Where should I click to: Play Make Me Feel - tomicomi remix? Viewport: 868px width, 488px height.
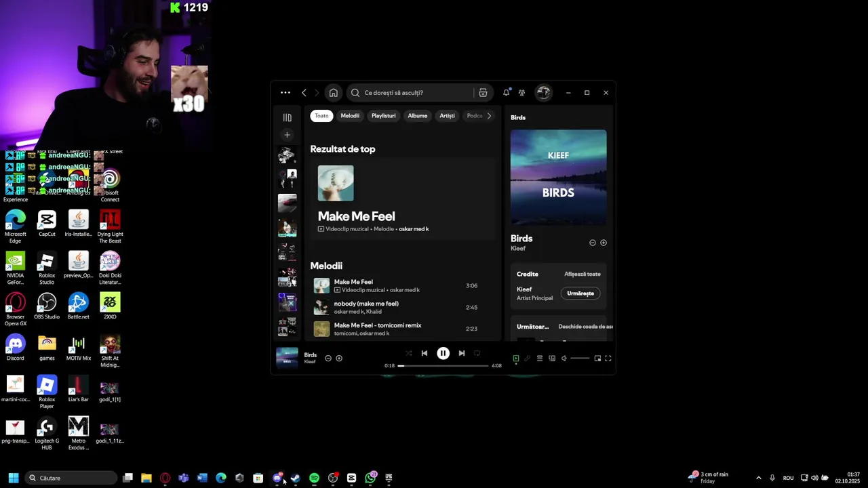click(x=403, y=329)
